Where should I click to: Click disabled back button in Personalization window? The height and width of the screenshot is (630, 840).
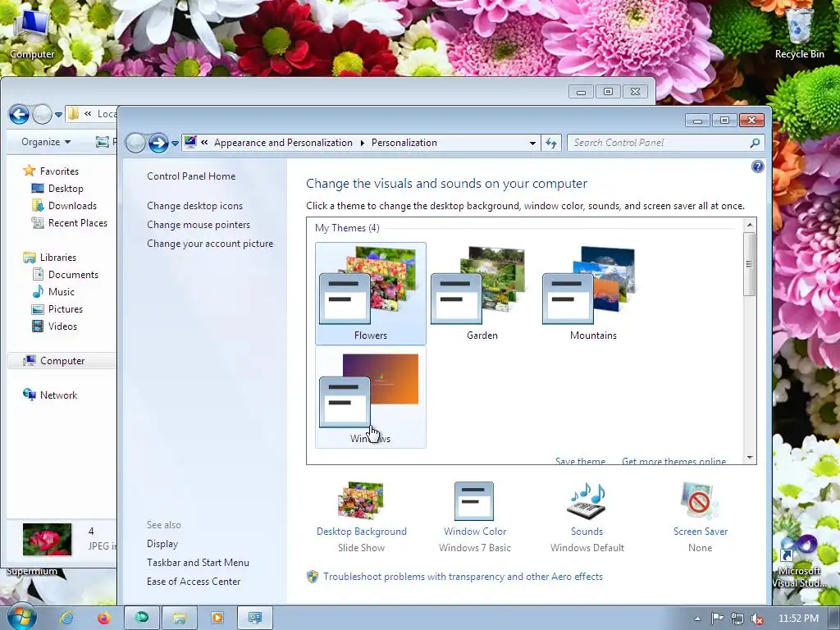pos(135,143)
